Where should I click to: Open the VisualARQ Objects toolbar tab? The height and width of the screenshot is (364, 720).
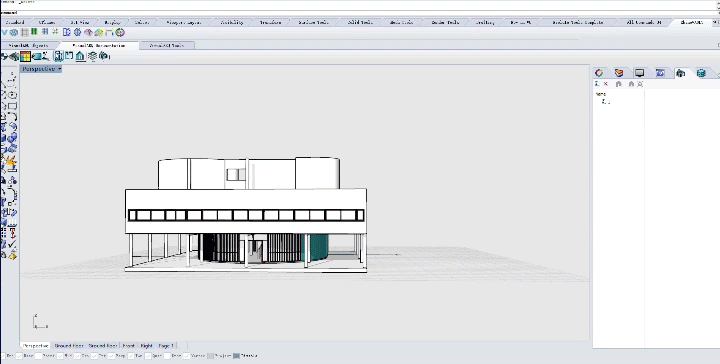(28, 45)
